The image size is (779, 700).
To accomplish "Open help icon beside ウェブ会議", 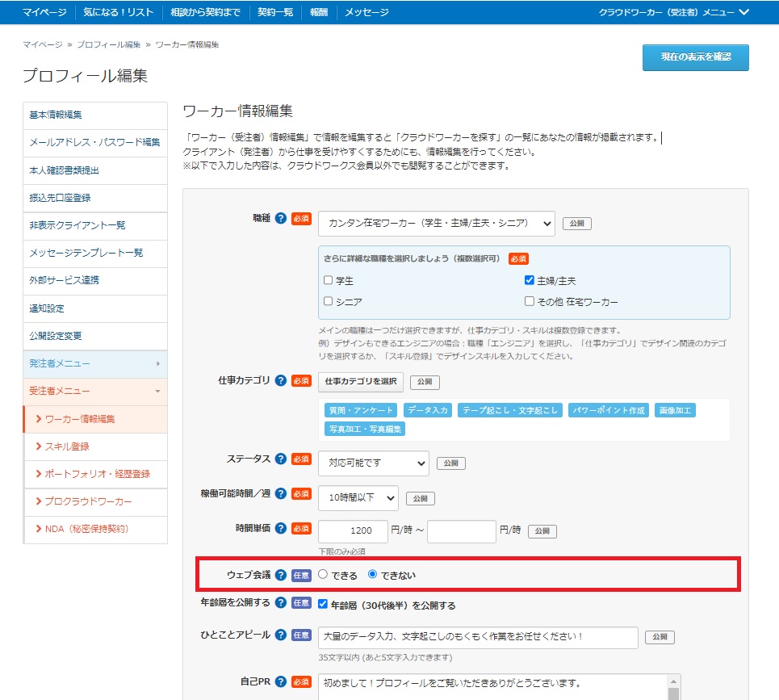I will pos(281,575).
